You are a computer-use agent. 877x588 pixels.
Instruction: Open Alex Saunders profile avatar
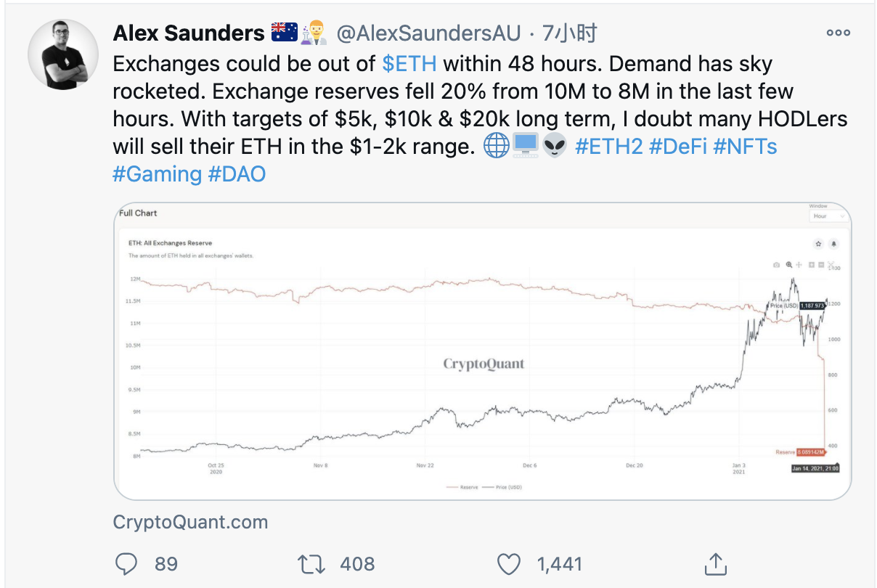coord(63,54)
